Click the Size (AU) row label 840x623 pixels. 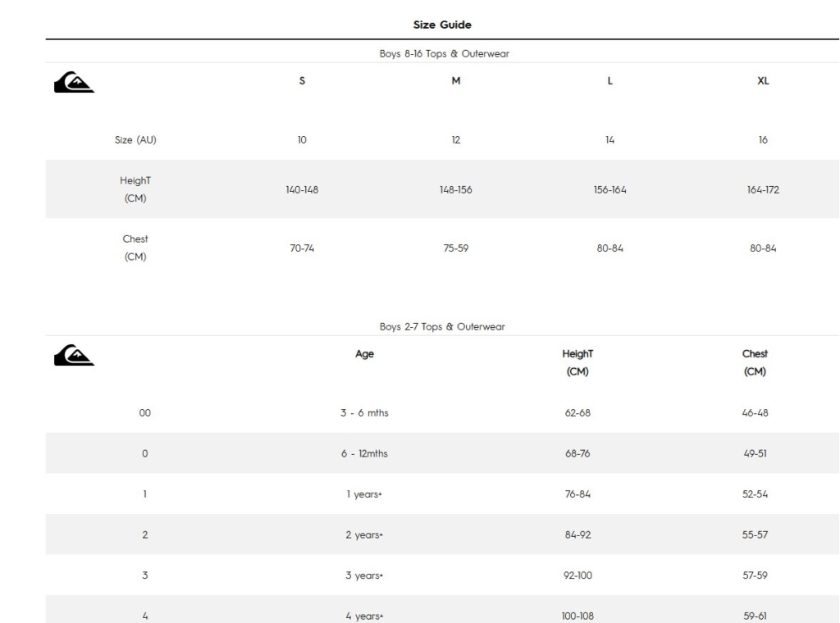tap(135, 139)
